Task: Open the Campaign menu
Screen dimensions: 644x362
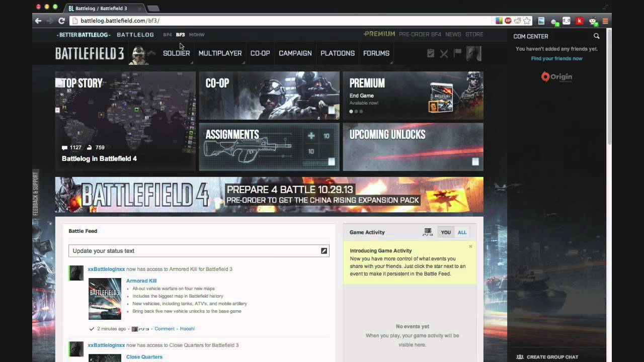Action: 295,53
